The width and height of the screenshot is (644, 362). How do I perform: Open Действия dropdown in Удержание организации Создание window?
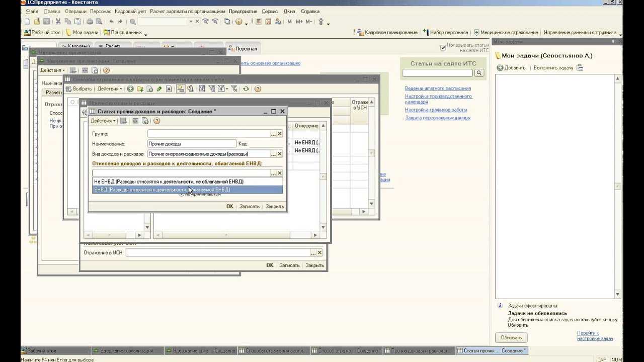point(53,70)
